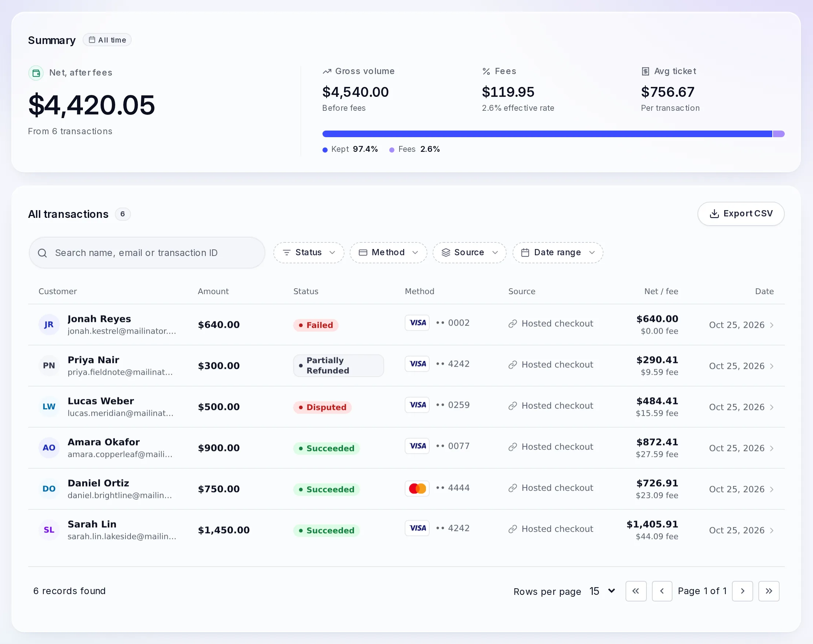813x644 pixels.
Task: Open Priya Nair row detail chevron
Action: click(x=772, y=366)
